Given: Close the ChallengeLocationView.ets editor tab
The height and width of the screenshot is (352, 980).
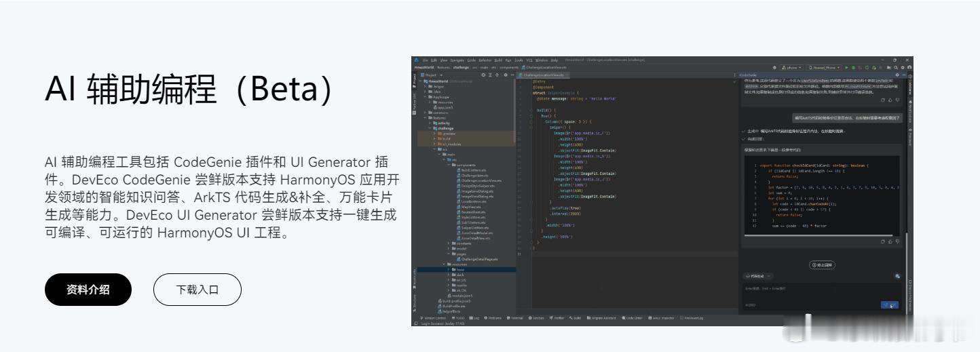Looking at the screenshot, I should click(567, 75).
